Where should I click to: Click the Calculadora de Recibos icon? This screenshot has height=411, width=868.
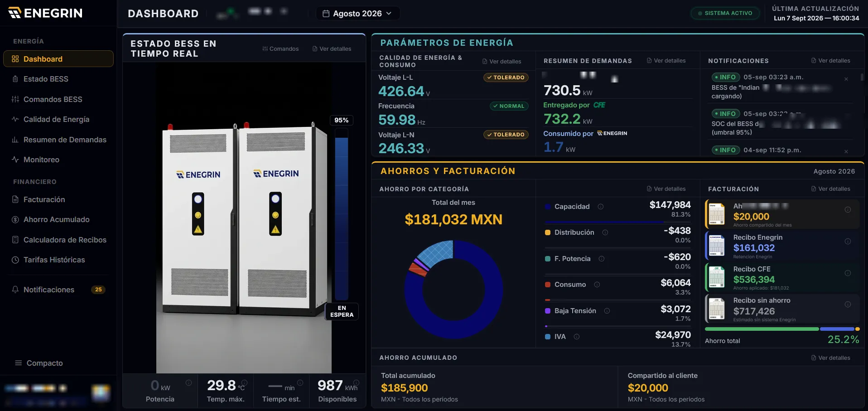point(15,240)
